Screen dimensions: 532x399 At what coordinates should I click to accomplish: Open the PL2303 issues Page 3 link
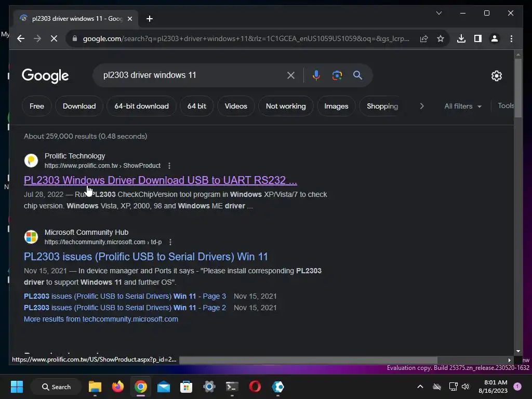coord(125,296)
